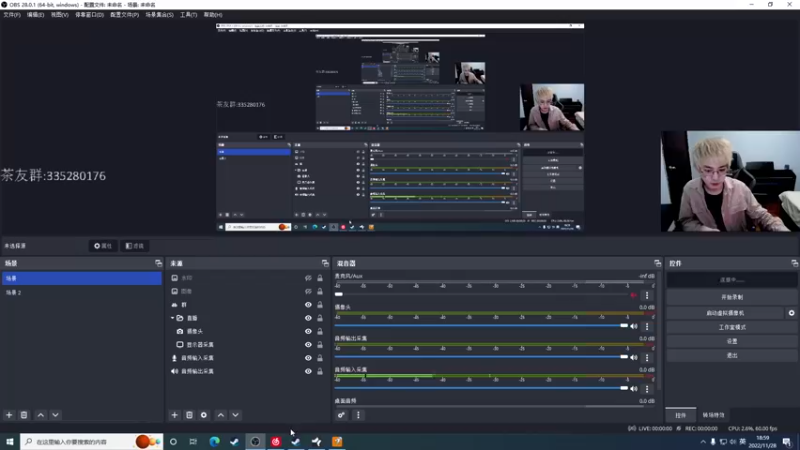Click the 启动虚拟摄像机 button
The width and height of the screenshot is (800, 450).
725,313
